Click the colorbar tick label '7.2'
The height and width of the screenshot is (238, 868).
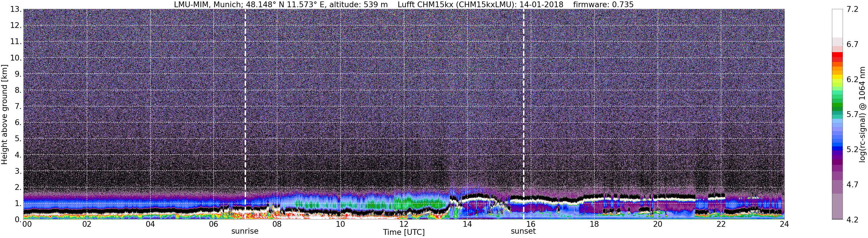[852, 10]
